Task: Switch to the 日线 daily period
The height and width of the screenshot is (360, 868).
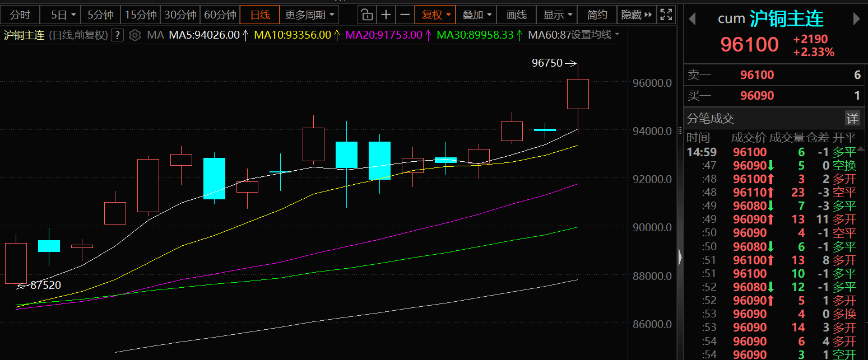Action: tap(259, 15)
